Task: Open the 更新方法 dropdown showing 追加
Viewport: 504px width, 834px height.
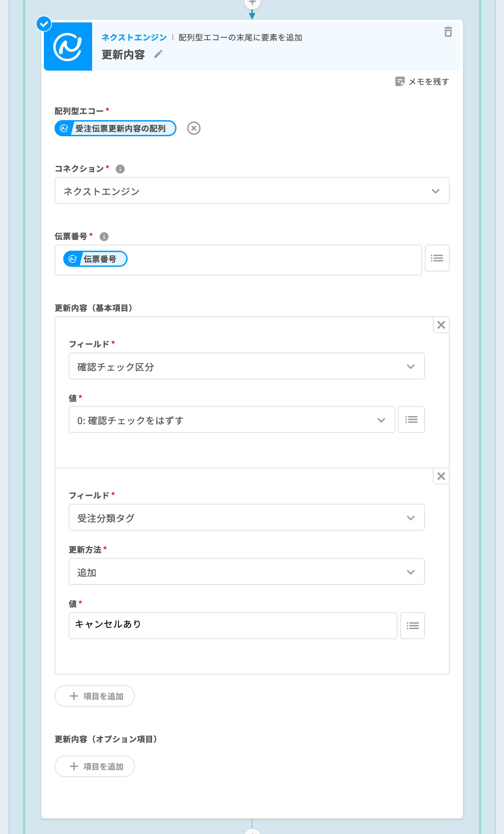Action: tap(246, 572)
